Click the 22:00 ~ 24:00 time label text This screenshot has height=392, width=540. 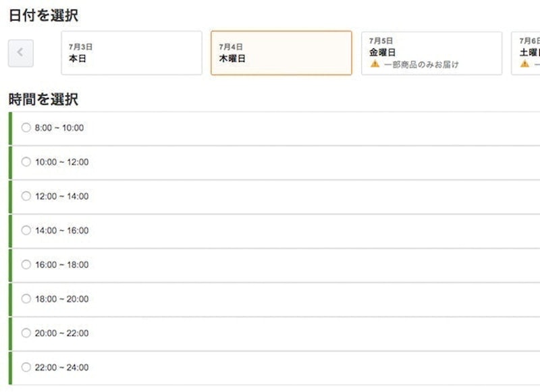point(61,368)
